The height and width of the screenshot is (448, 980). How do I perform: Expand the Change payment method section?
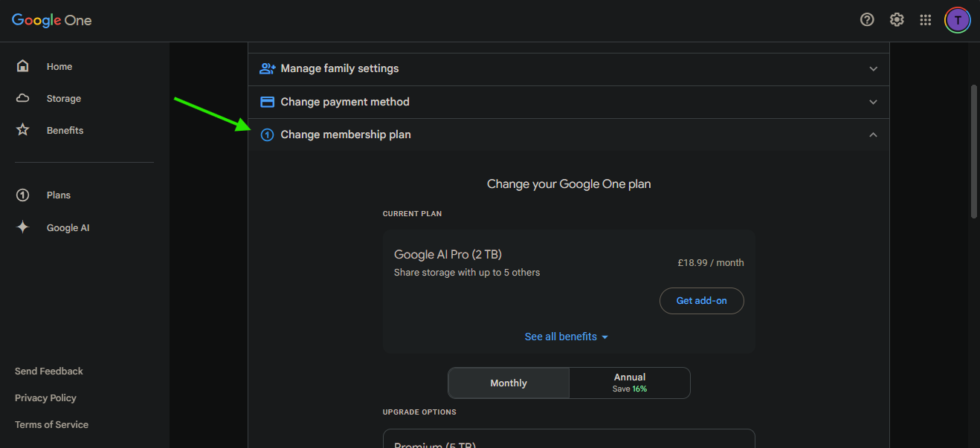tap(568, 102)
